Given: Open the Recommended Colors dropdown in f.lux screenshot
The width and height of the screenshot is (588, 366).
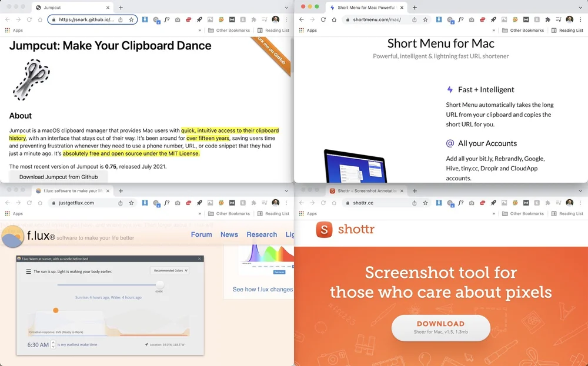Looking at the screenshot, I should [x=169, y=270].
